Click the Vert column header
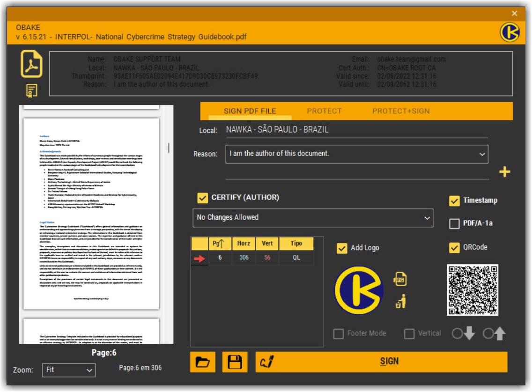Image resolution: width=532 pixels, height=392 pixels. 267,244
